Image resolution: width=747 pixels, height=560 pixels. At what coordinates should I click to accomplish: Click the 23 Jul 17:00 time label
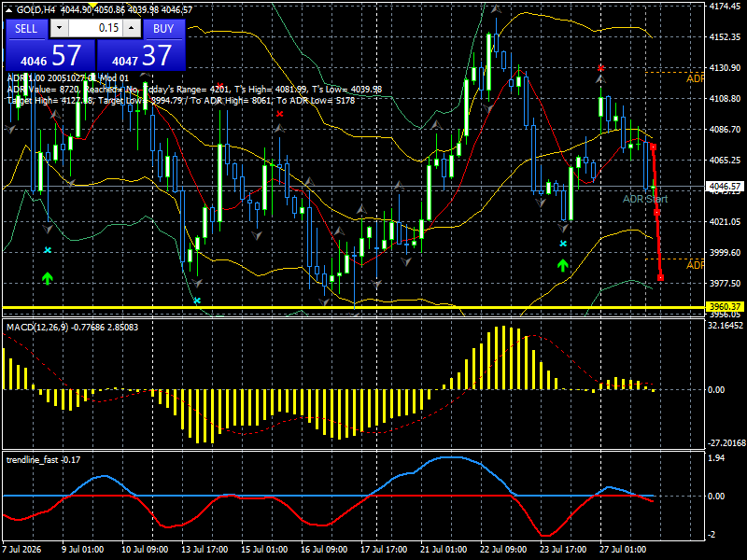tap(563, 549)
